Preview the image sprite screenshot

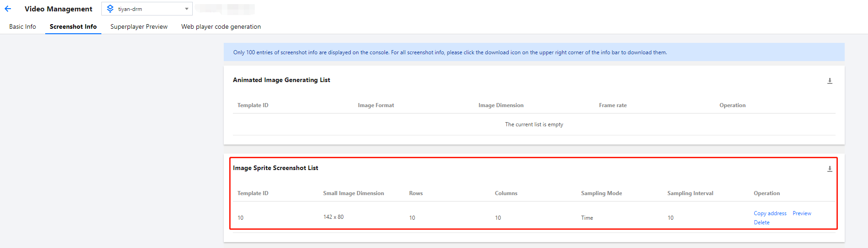point(802,213)
